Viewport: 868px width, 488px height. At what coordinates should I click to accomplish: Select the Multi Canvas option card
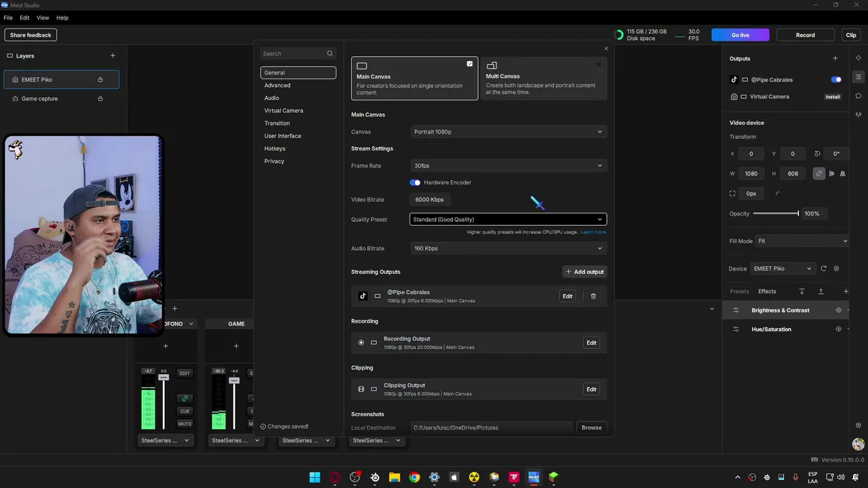(544, 79)
